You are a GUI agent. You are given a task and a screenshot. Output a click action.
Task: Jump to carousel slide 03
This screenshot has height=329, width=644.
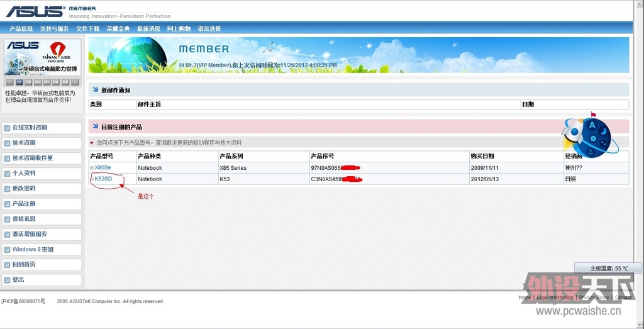(38, 82)
